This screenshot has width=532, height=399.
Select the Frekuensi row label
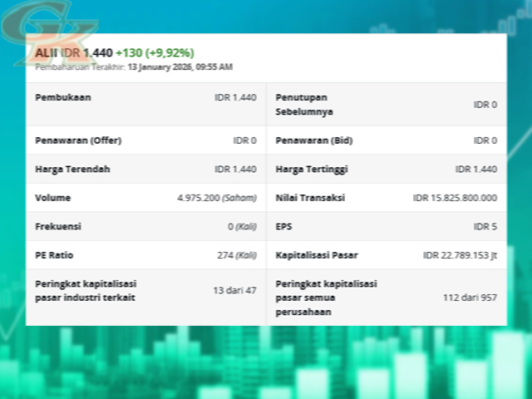[58, 226]
